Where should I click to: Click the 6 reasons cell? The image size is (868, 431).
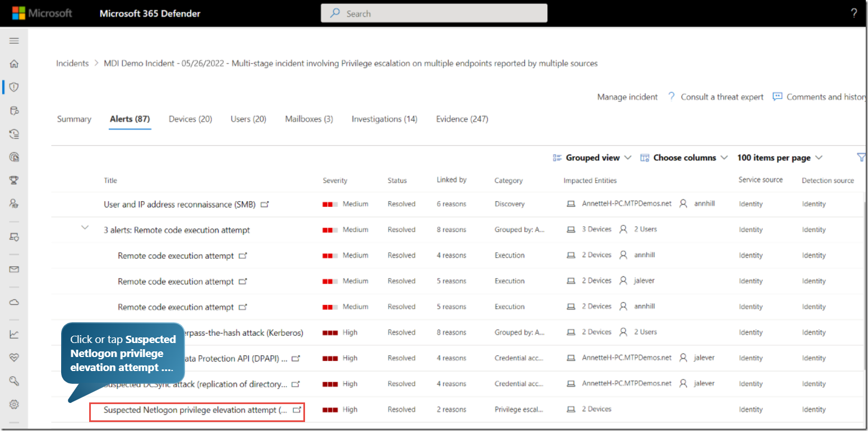point(451,204)
